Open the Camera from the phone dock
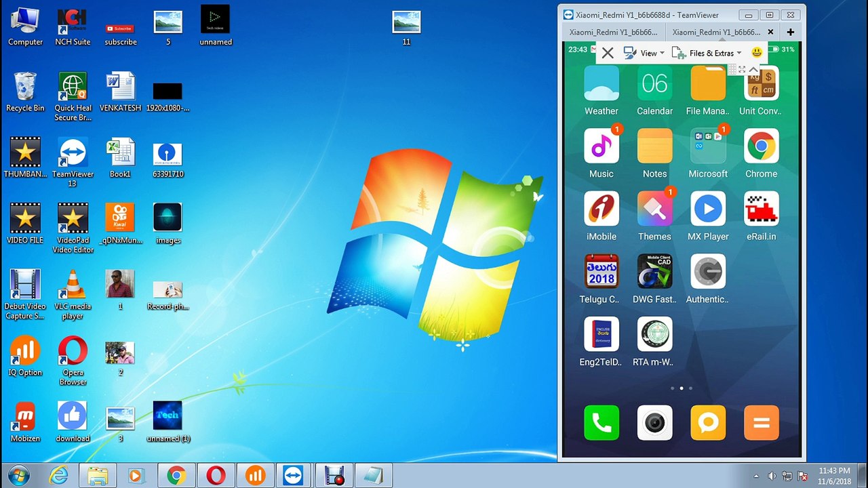 [x=654, y=423]
